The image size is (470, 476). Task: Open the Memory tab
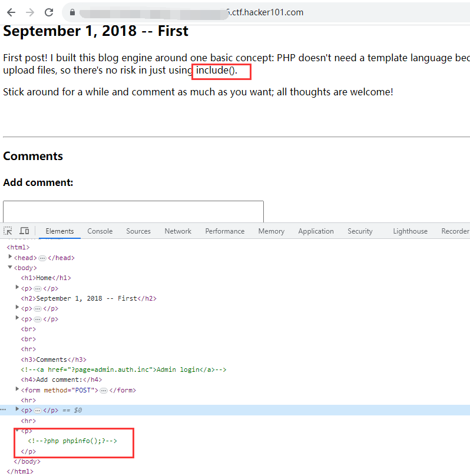point(272,231)
